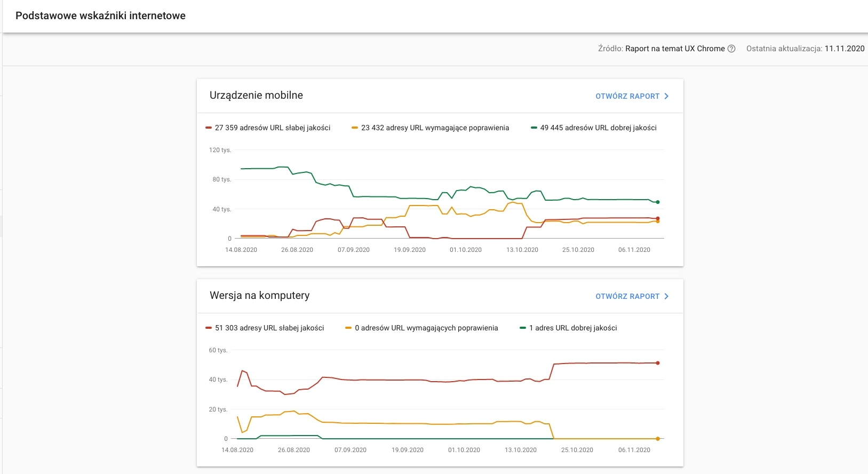Select the green legend marker for 1 adres URL
868x474 pixels.
click(523, 328)
